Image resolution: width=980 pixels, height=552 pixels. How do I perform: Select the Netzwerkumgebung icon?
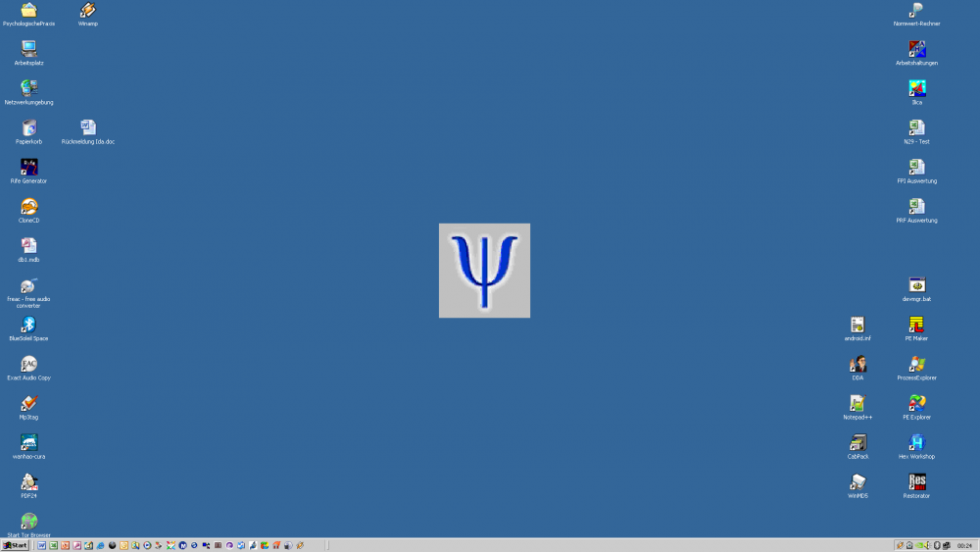28,93
